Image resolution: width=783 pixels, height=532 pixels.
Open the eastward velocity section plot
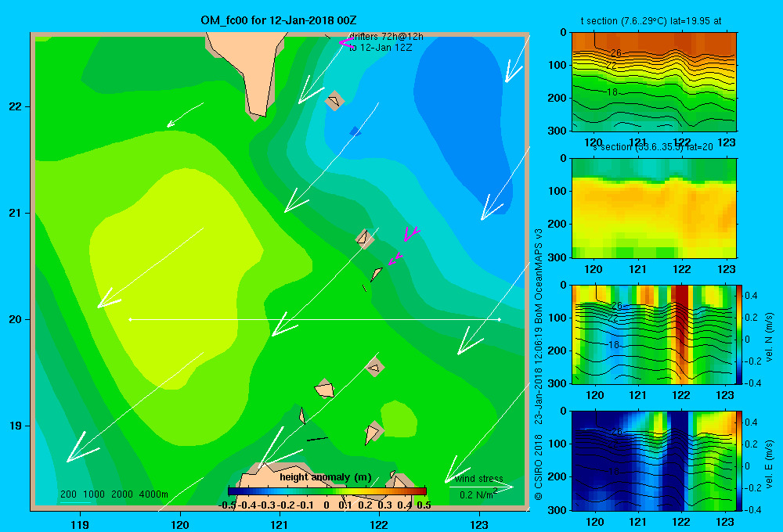click(654, 461)
